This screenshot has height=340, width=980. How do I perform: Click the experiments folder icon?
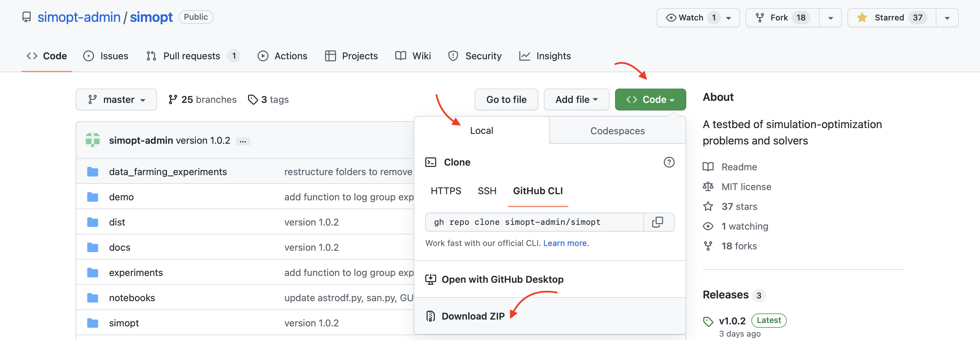92,273
